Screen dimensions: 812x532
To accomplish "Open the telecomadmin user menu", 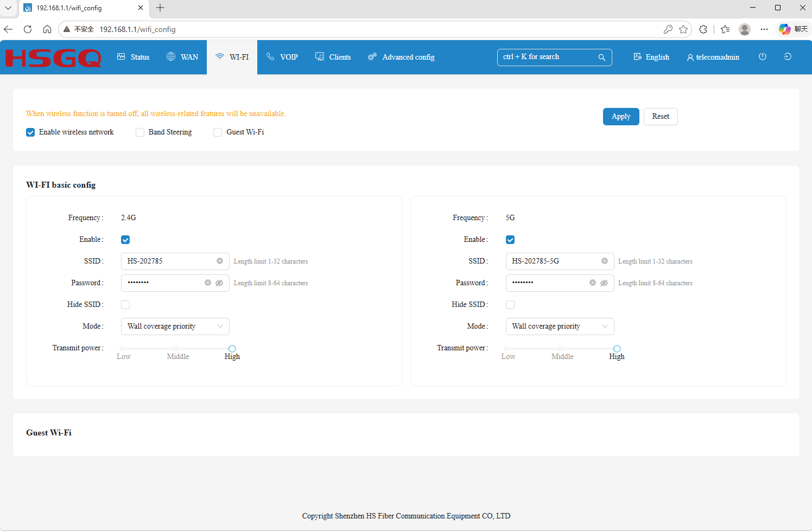I will pos(713,57).
